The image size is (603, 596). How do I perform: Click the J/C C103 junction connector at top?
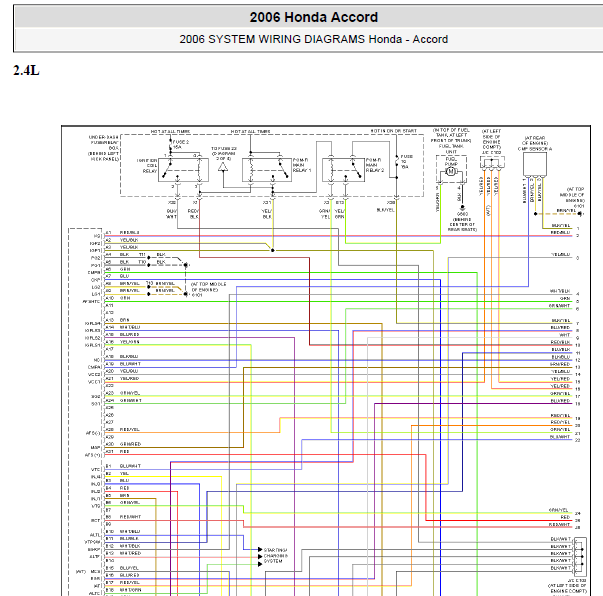(x=492, y=163)
